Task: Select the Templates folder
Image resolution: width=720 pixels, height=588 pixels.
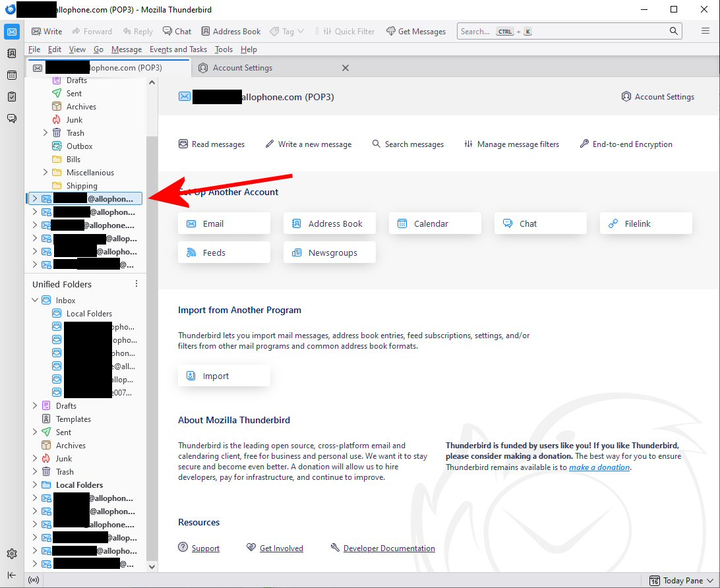Action: [x=73, y=419]
